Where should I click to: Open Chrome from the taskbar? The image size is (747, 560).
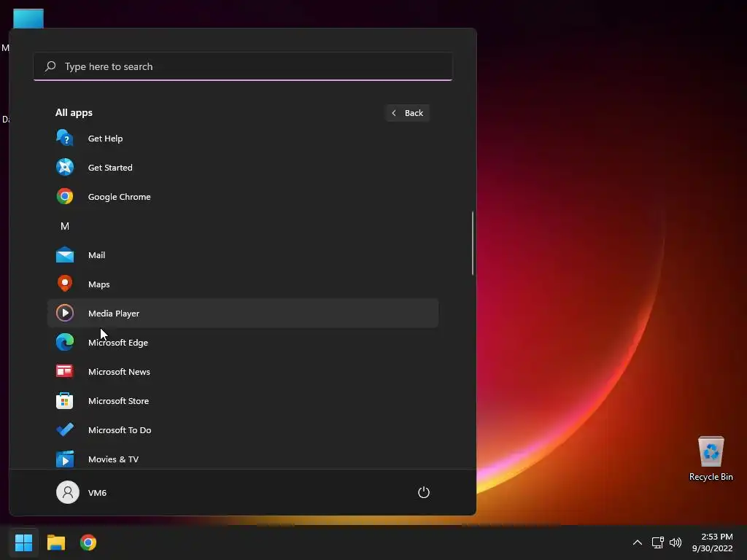tap(88, 542)
